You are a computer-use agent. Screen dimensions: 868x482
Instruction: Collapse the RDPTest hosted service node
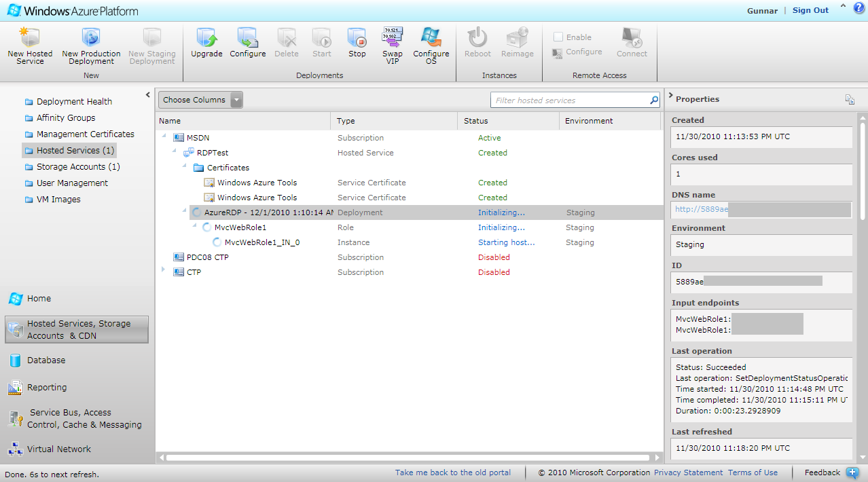(175, 152)
